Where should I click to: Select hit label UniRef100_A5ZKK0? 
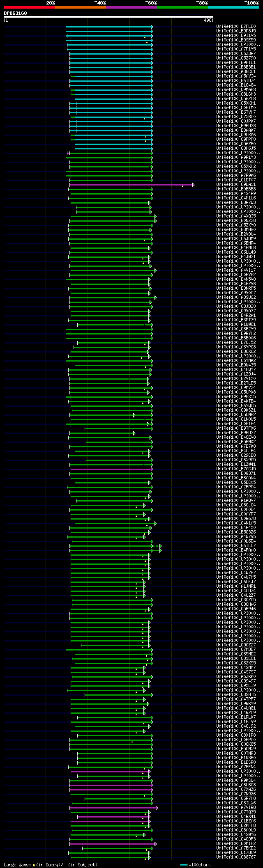tap(236, 677)
